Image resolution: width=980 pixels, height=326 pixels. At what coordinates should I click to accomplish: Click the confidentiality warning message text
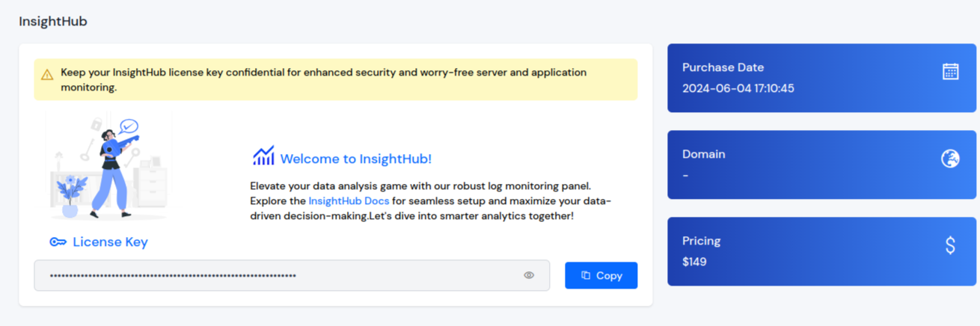coord(323,80)
